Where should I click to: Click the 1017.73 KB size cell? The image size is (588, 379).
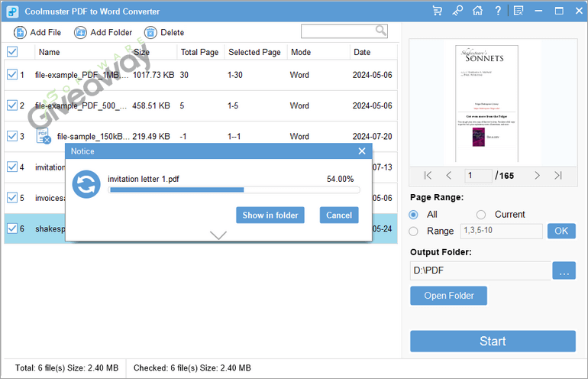pos(153,75)
